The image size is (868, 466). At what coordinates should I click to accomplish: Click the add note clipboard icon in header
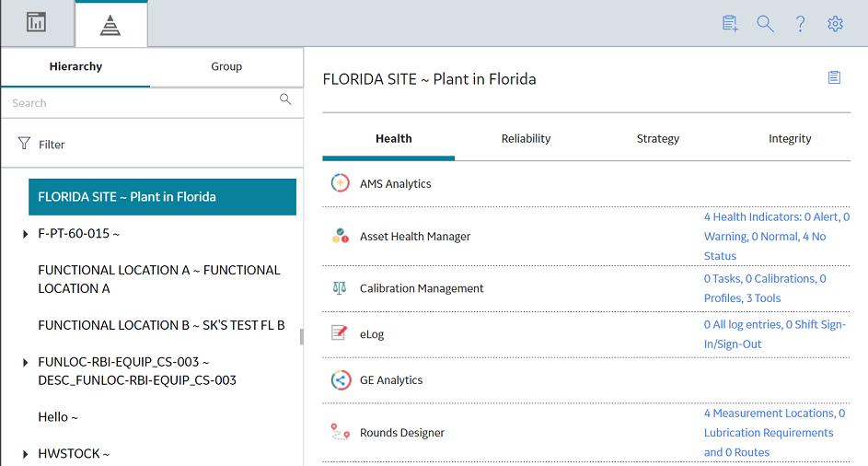[730, 23]
